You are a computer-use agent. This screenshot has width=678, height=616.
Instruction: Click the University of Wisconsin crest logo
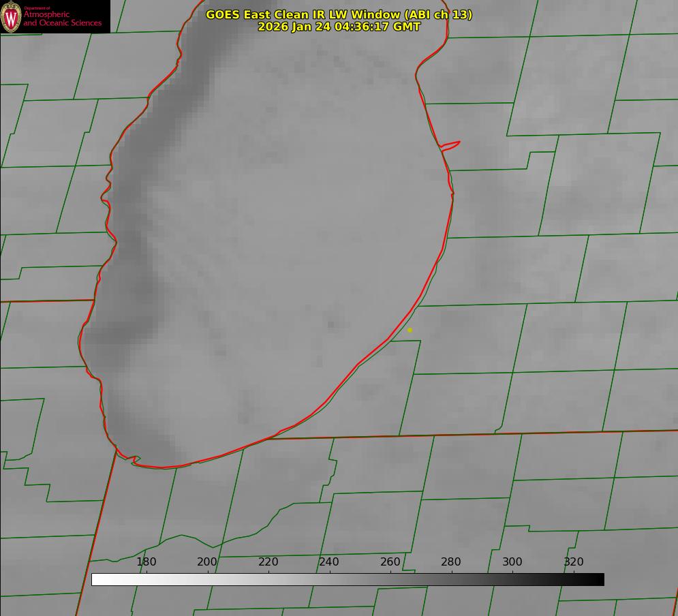[11, 16]
